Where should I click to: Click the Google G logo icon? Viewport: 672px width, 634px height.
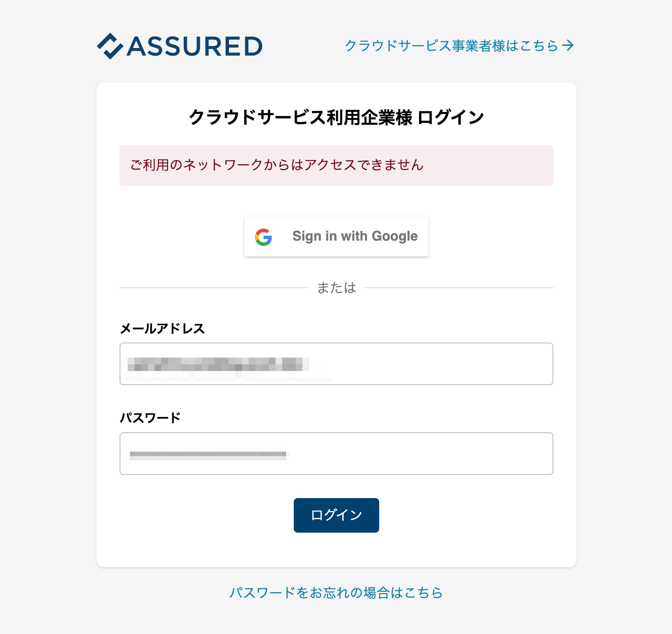coord(264,237)
